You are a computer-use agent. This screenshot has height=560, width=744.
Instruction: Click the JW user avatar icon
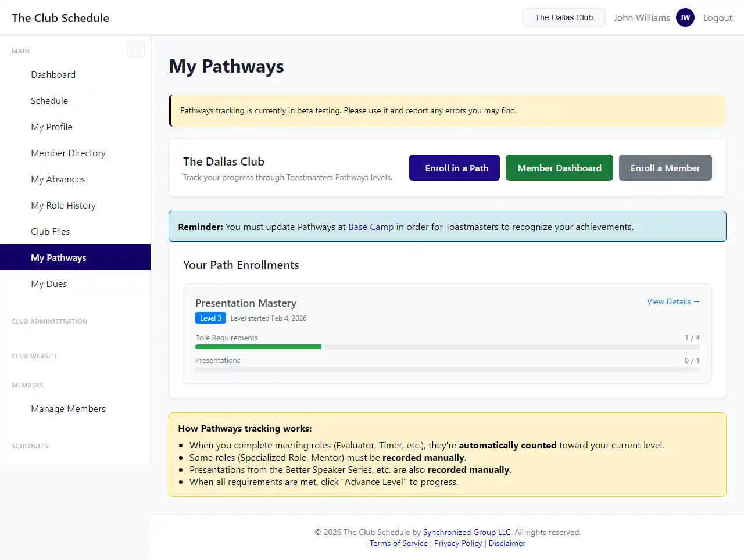(x=685, y=17)
